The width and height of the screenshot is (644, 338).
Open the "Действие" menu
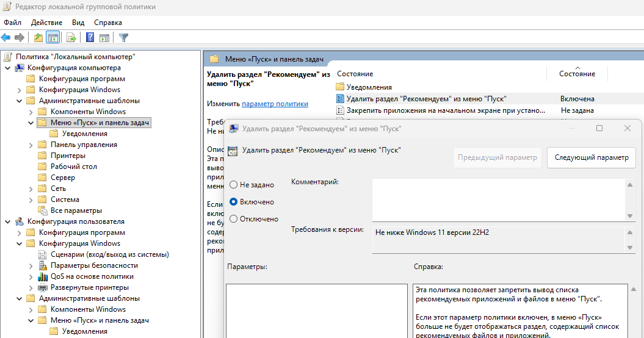click(47, 23)
